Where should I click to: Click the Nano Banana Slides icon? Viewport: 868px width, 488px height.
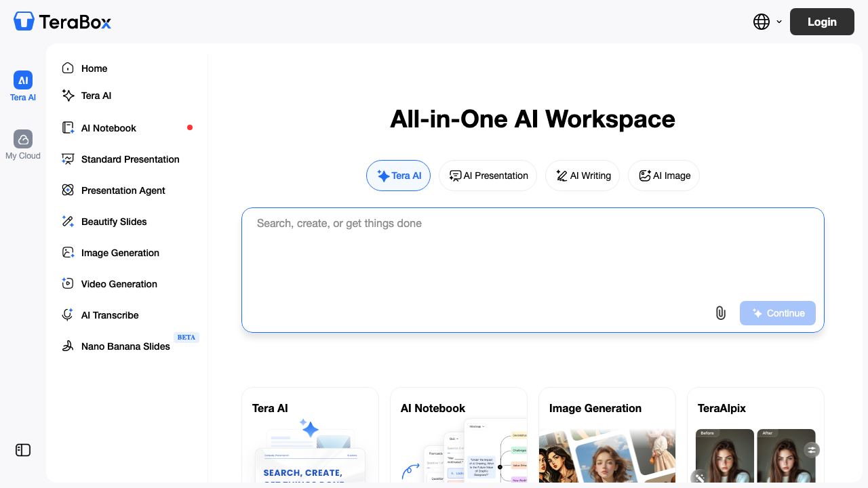(68, 346)
